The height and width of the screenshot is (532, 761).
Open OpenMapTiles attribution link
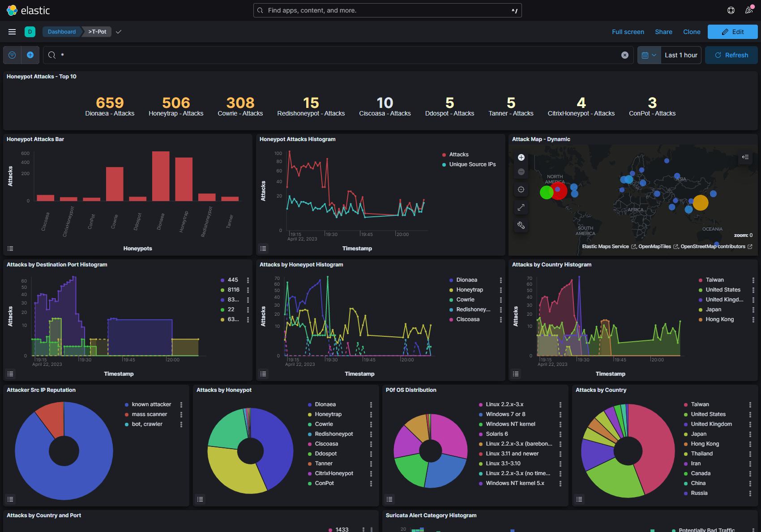coord(658,247)
